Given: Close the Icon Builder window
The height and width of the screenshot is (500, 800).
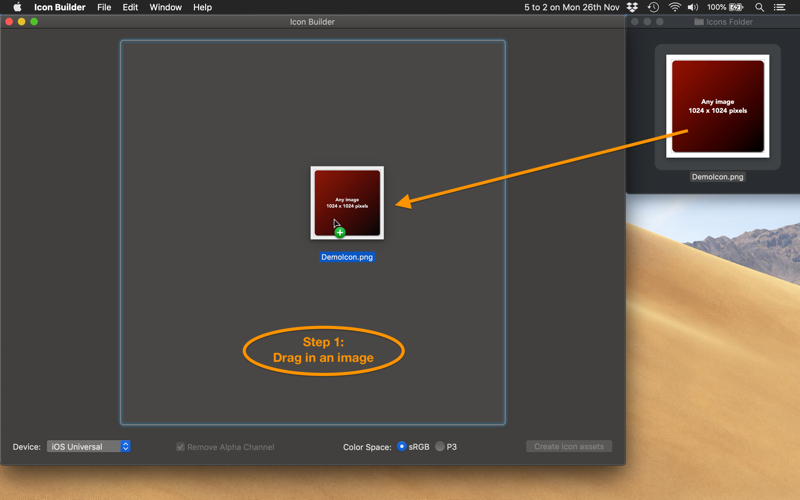Looking at the screenshot, I should pyautogui.click(x=9, y=21).
